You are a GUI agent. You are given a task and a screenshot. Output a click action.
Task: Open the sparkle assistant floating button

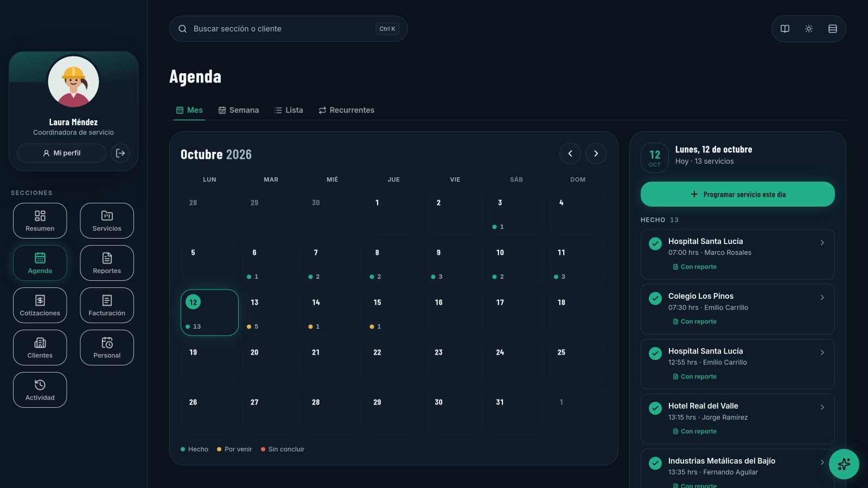pos(844,464)
